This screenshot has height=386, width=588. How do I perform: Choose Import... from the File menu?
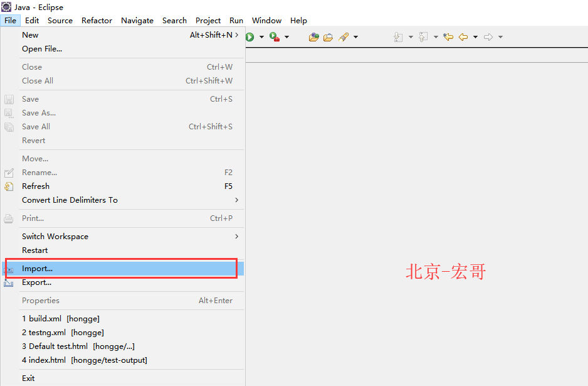(123, 269)
